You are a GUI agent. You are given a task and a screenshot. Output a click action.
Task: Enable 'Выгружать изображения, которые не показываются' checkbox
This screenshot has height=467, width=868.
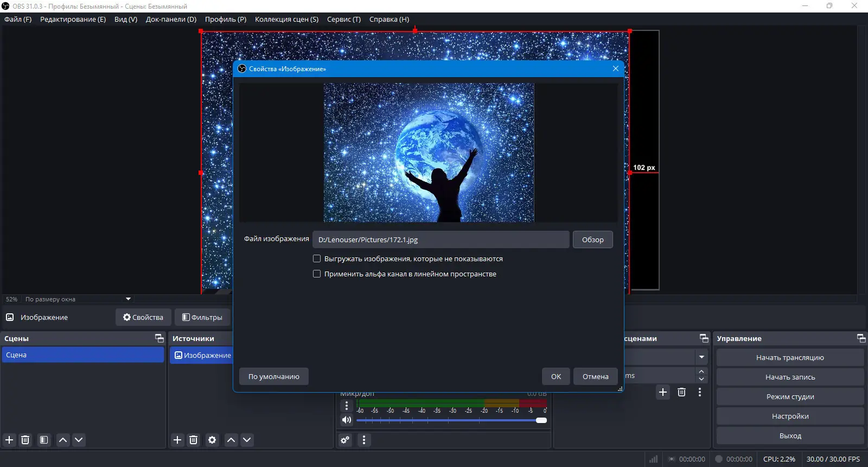tap(317, 259)
